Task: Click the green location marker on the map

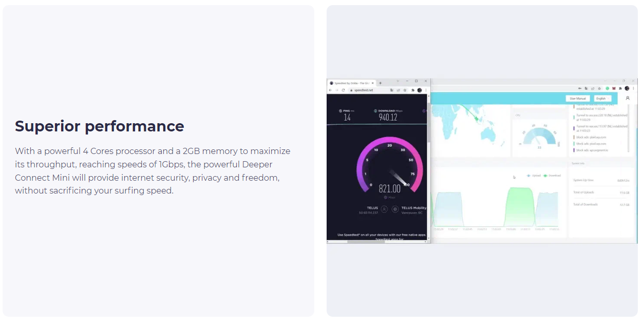Action: point(477,119)
